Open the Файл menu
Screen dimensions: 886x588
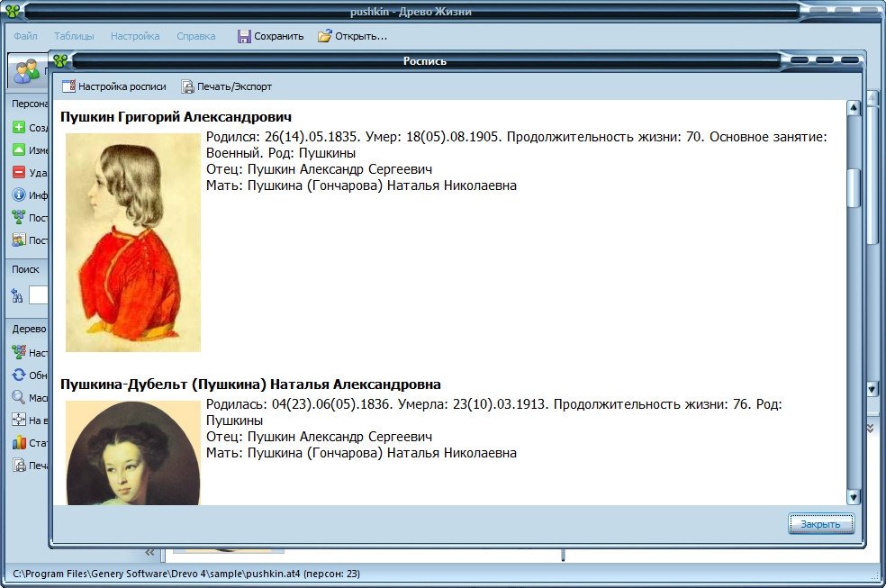coord(25,36)
